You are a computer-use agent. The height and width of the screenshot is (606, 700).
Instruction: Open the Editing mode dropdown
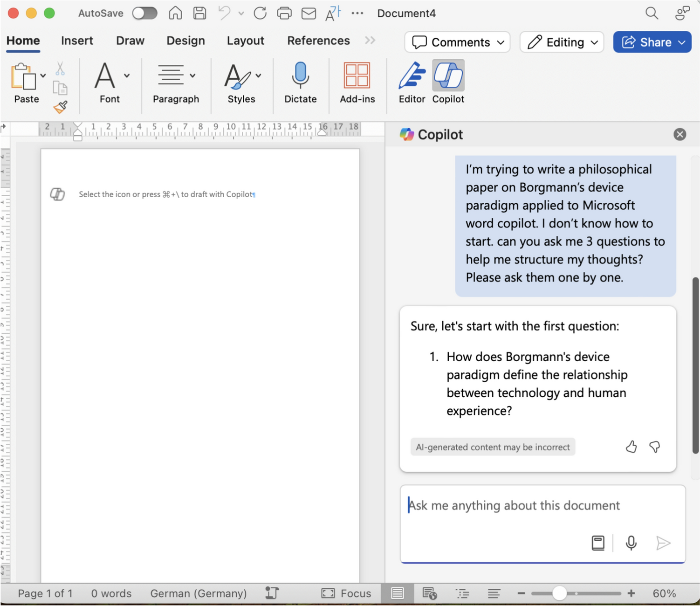(562, 42)
